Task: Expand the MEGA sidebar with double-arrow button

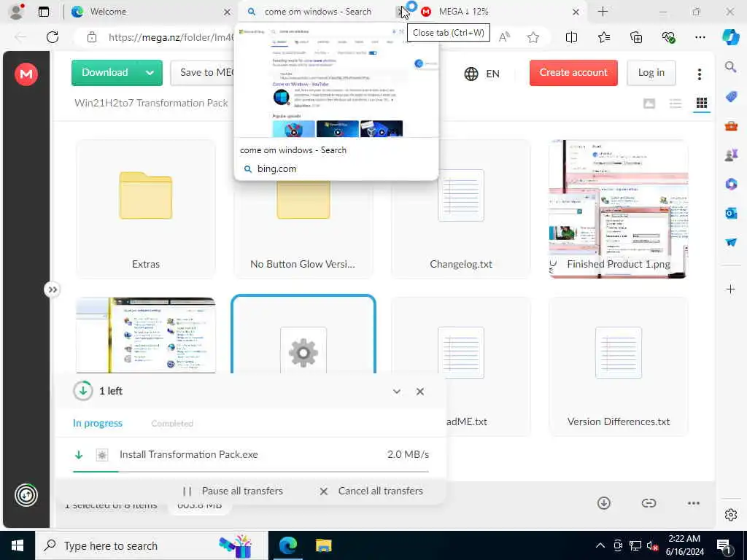Action: click(53, 289)
